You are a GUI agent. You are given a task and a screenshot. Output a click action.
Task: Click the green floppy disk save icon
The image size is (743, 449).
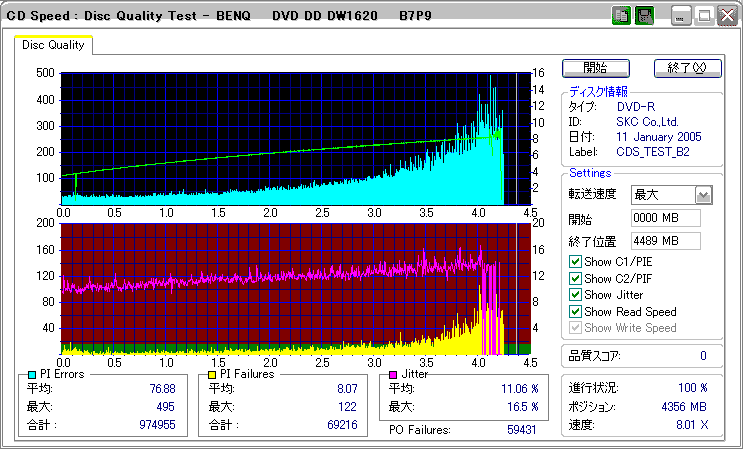644,16
